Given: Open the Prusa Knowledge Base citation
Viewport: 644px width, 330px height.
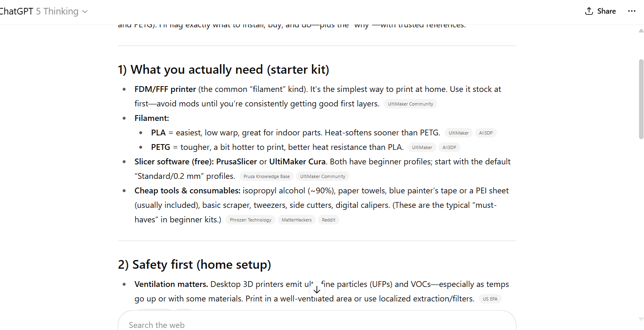Looking at the screenshot, I should tap(266, 176).
